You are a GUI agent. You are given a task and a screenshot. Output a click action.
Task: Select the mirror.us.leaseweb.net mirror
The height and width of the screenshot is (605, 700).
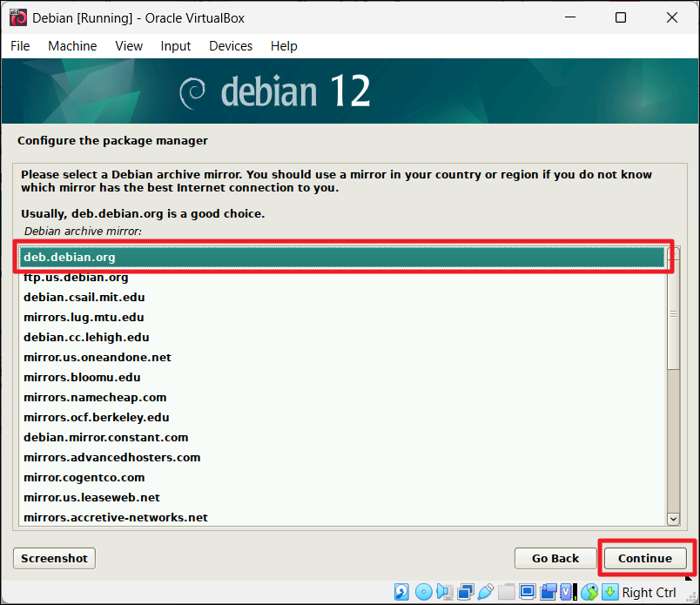(342, 498)
